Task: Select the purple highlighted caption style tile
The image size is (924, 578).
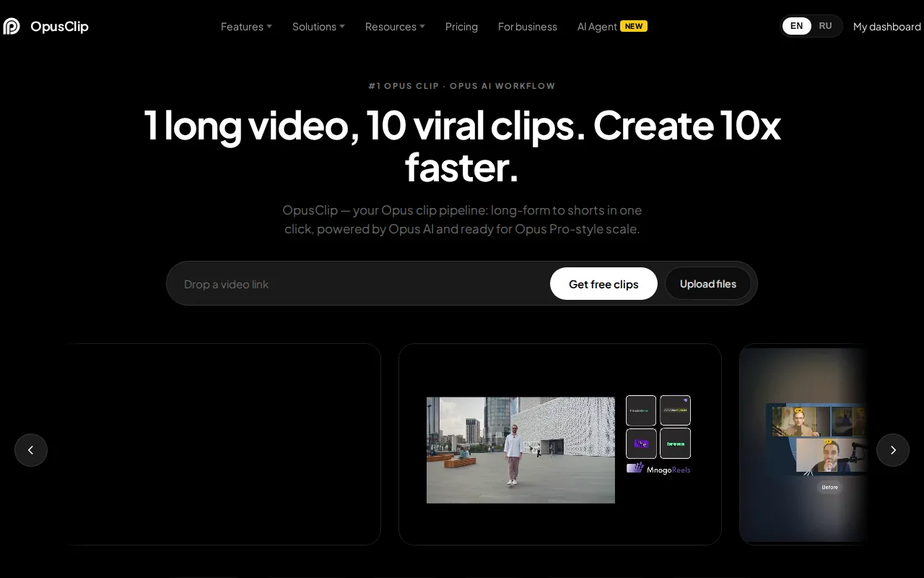Action: click(641, 444)
